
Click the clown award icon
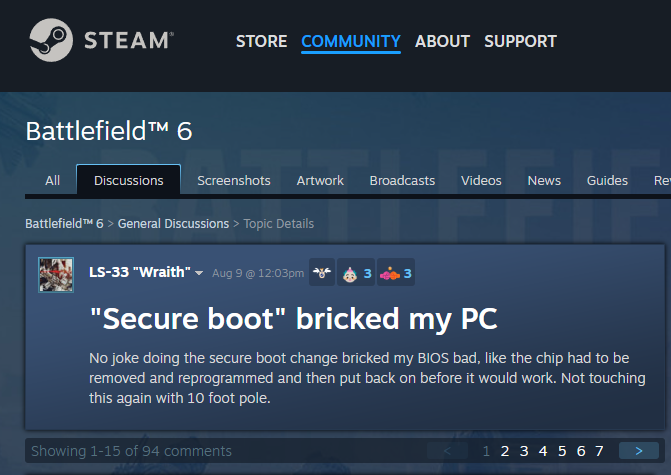[x=350, y=274]
